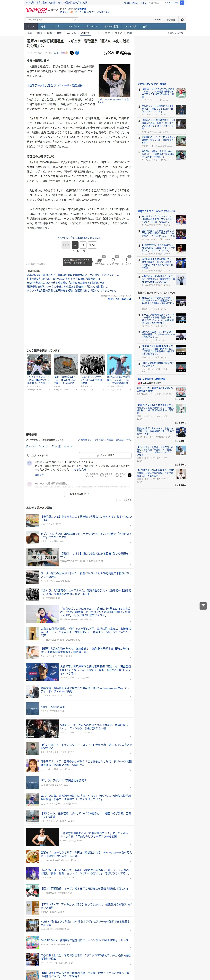Open the 日程・結果 link
The width and height of the screenshot is (210, 980).
[x=99, y=440]
